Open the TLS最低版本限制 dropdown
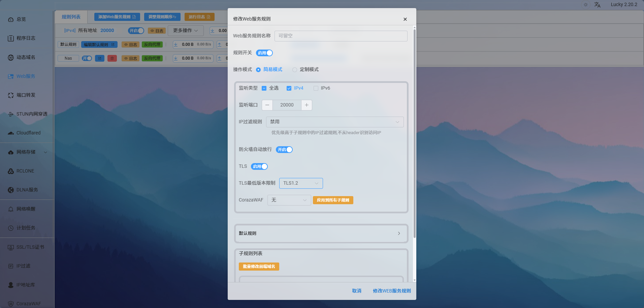Viewport: 644px width, 308px height. click(x=301, y=183)
